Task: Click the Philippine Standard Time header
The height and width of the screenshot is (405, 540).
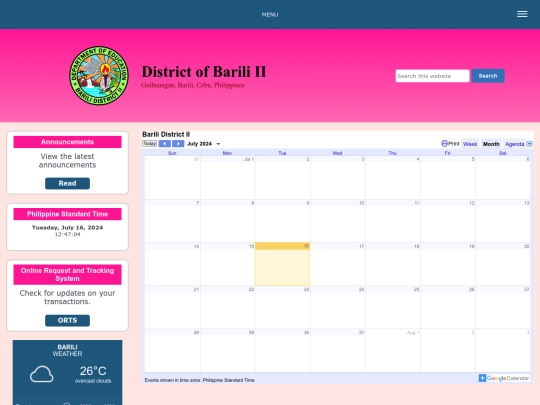Action: [x=68, y=214]
